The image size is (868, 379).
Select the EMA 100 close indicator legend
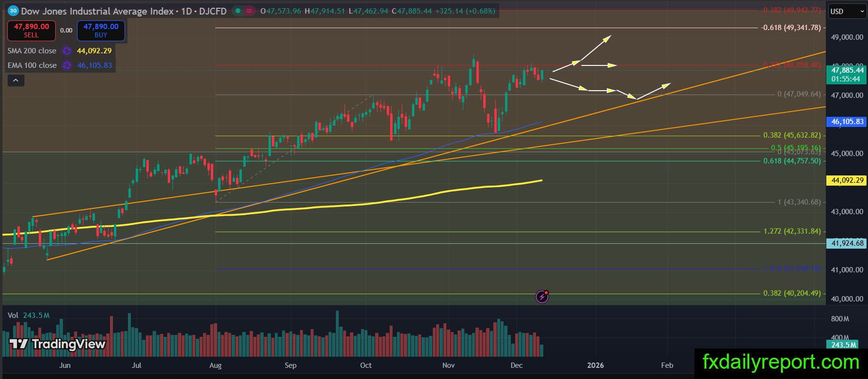[x=32, y=65]
